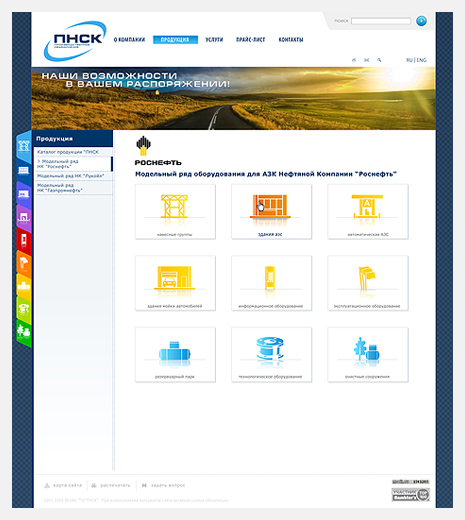Choose the blue storage tank tile
This screenshot has width=465, height=520.
[175, 354]
